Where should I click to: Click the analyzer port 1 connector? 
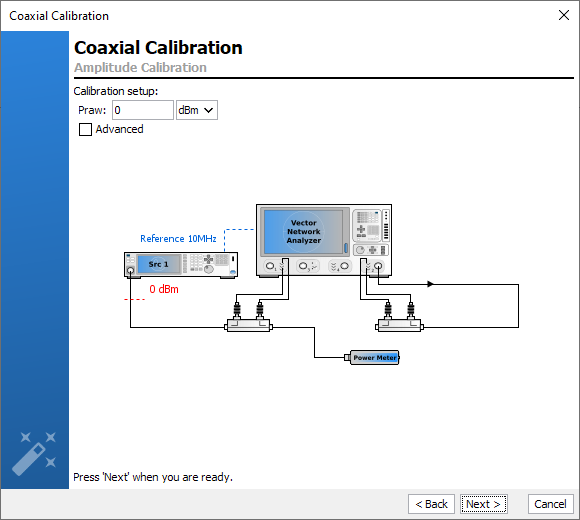(x=270, y=266)
